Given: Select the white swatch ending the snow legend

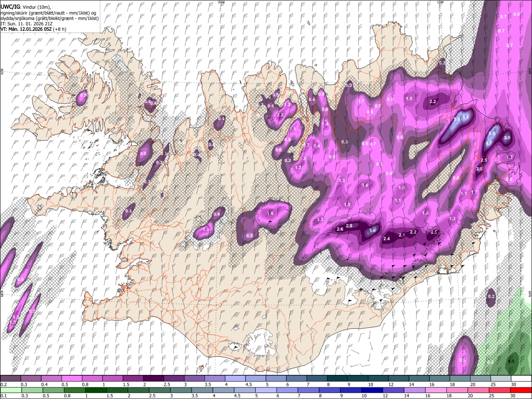Looking at the screenshot, I should 521,378.
